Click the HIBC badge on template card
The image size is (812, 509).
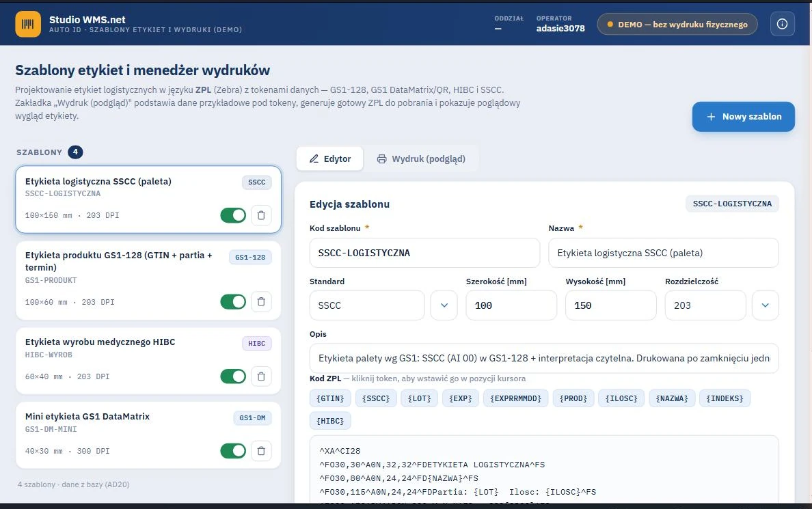[256, 343]
